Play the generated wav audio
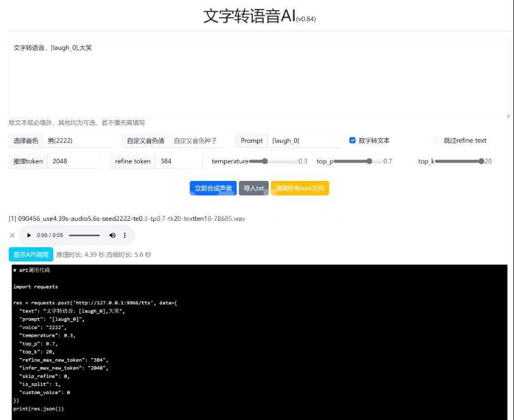514x420 pixels. pyautogui.click(x=29, y=235)
